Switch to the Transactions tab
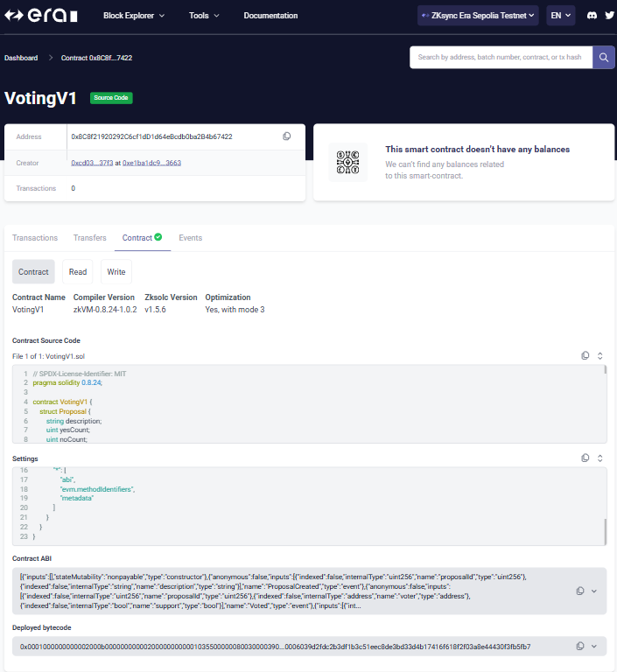Viewport: 617px width, 672px height. pyautogui.click(x=35, y=238)
